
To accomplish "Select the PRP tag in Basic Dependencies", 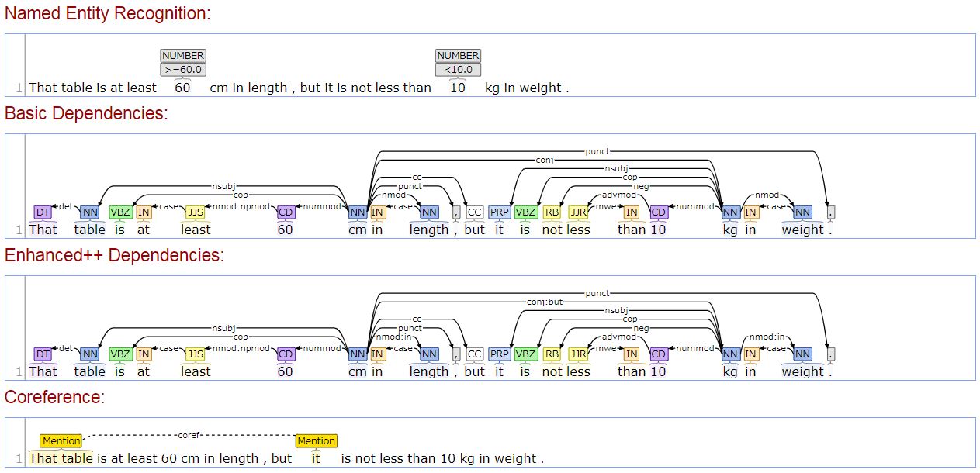I will 499,212.
